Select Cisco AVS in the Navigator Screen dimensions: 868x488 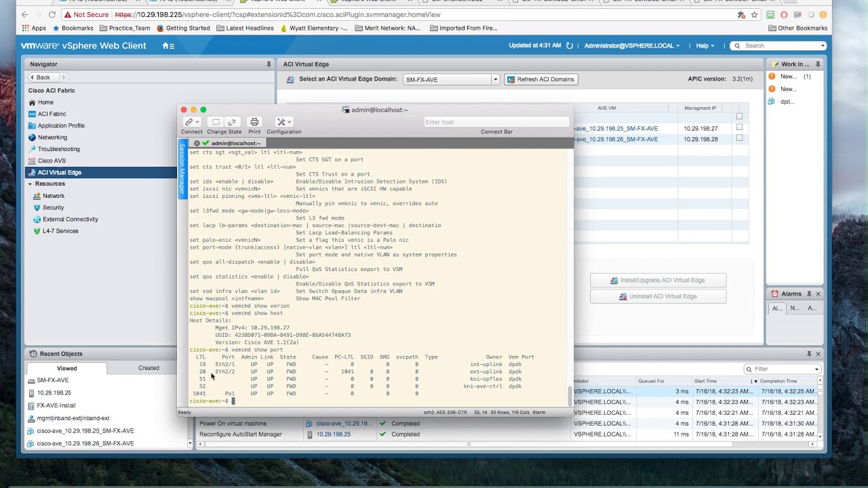click(52, 161)
